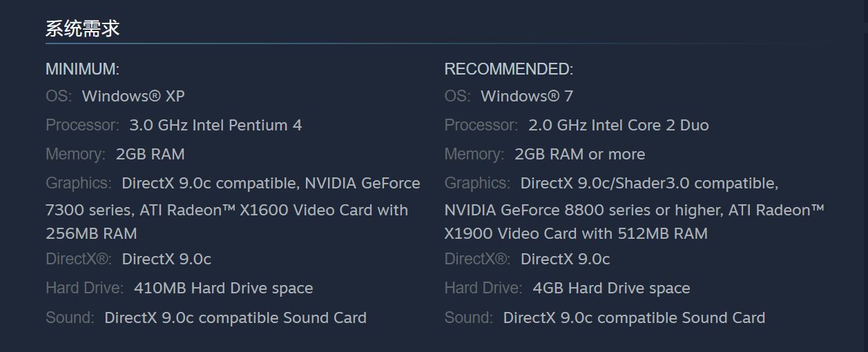
Task: Click the 2.0 GHz Intel Core 2 Duo text
Action: click(x=618, y=125)
